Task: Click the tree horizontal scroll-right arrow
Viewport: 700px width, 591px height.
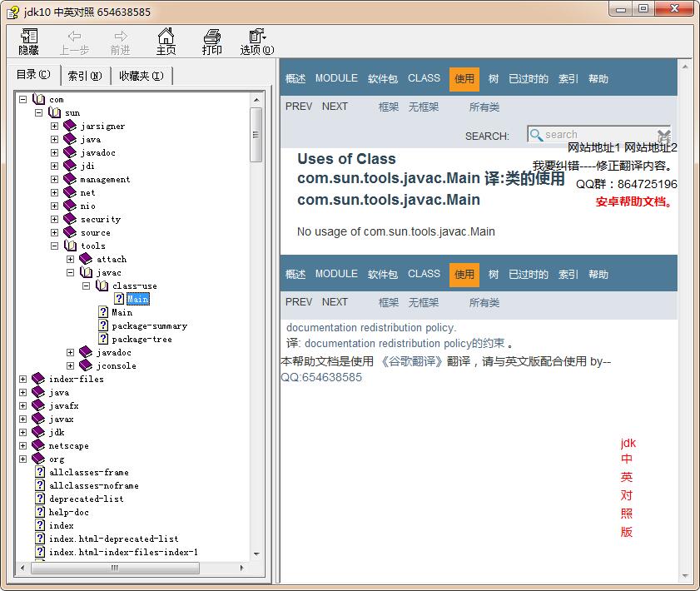Action: coord(241,568)
